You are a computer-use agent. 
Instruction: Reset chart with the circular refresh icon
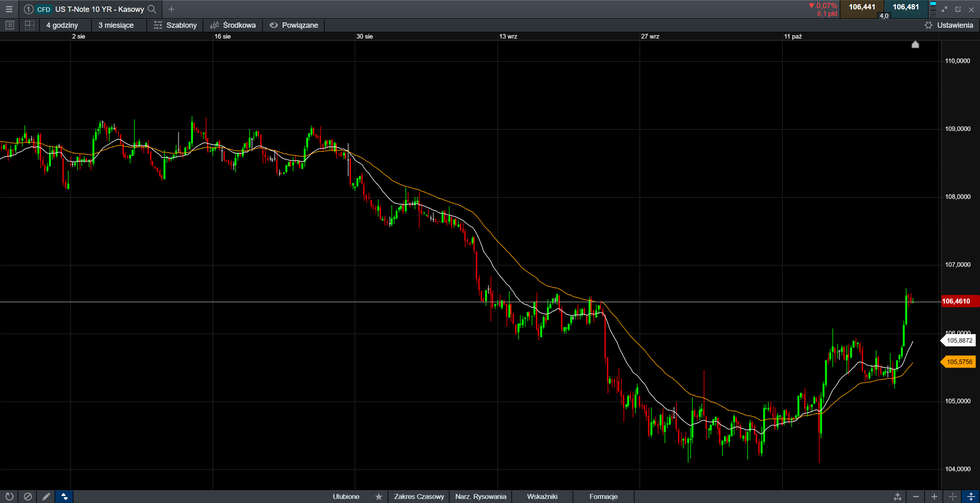point(9,496)
